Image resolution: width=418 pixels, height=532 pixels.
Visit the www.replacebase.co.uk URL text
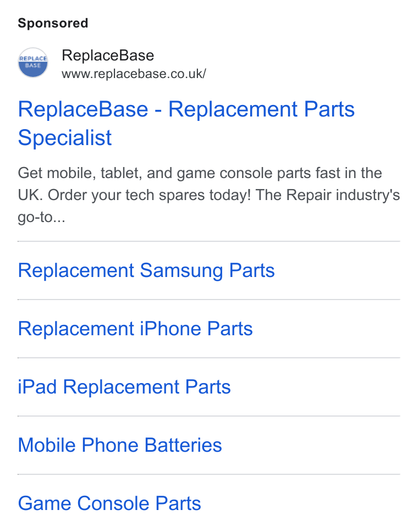(134, 74)
